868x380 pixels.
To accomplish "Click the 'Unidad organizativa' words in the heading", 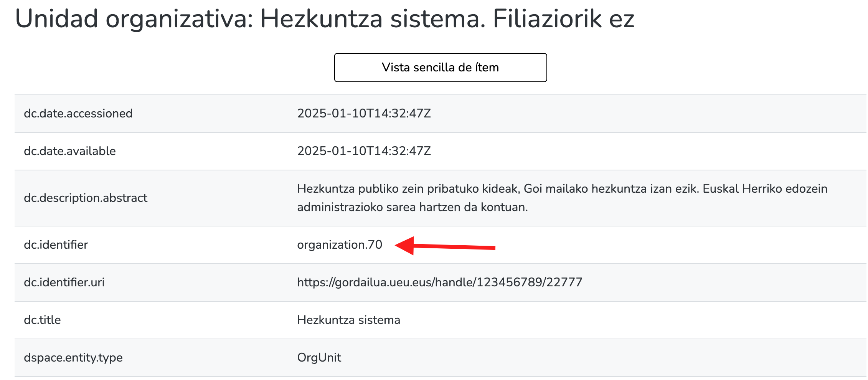I will 134,18.
